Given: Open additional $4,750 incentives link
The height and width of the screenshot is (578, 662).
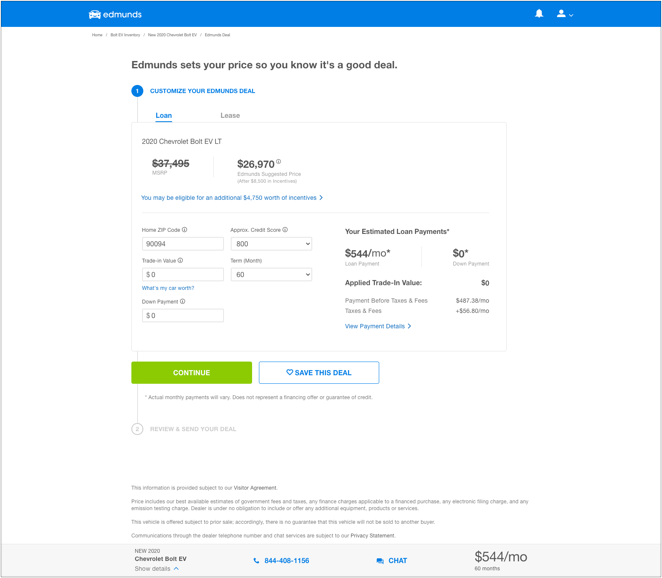Looking at the screenshot, I should tap(232, 198).
